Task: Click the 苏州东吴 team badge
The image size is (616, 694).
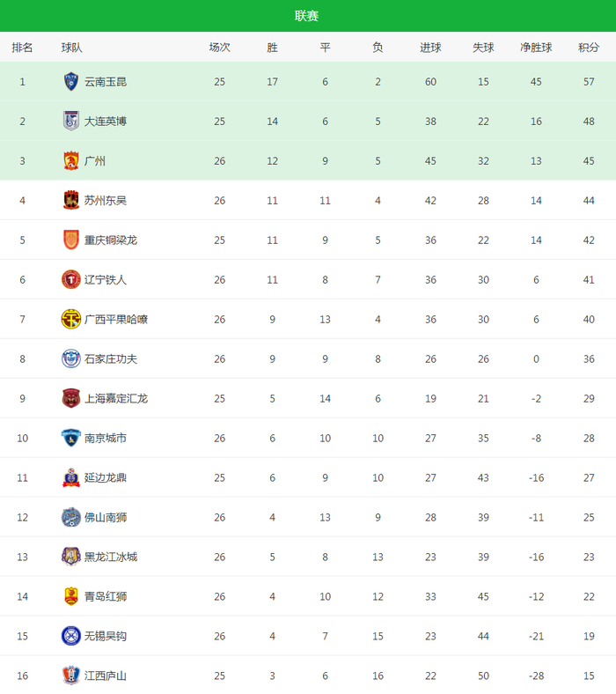Action: coord(70,201)
